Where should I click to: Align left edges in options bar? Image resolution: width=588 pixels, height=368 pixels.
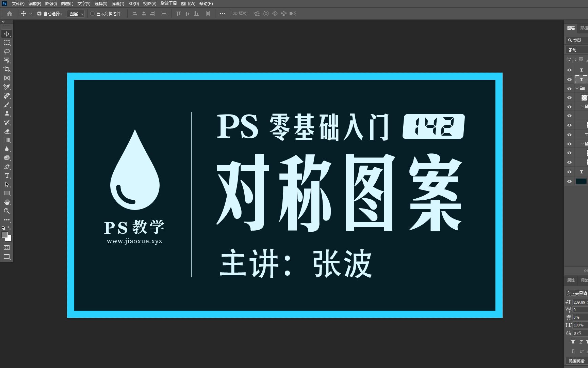pyautogui.click(x=135, y=14)
